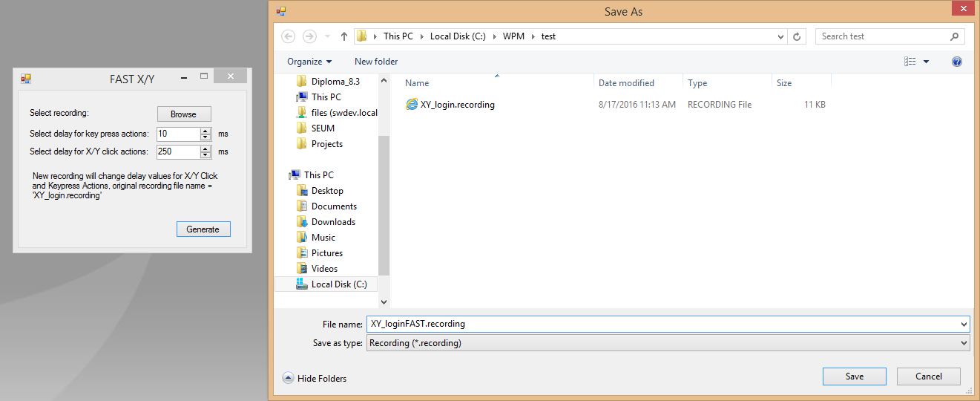Click the Back arrow in Save As

(x=289, y=36)
